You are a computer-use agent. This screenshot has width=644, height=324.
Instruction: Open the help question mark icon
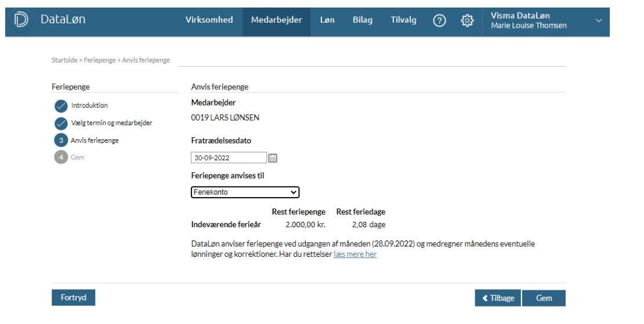pyautogui.click(x=440, y=21)
